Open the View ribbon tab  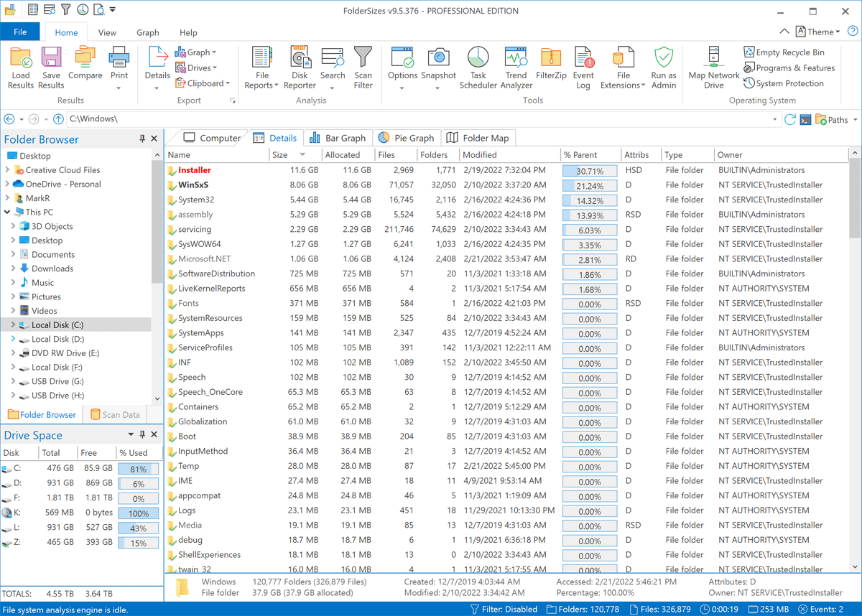pyautogui.click(x=106, y=32)
